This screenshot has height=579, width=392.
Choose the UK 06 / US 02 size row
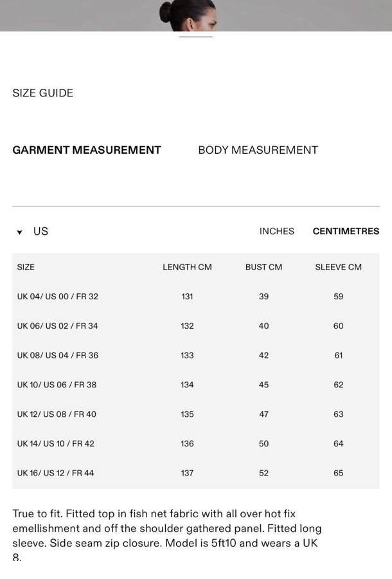(x=58, y=326)
